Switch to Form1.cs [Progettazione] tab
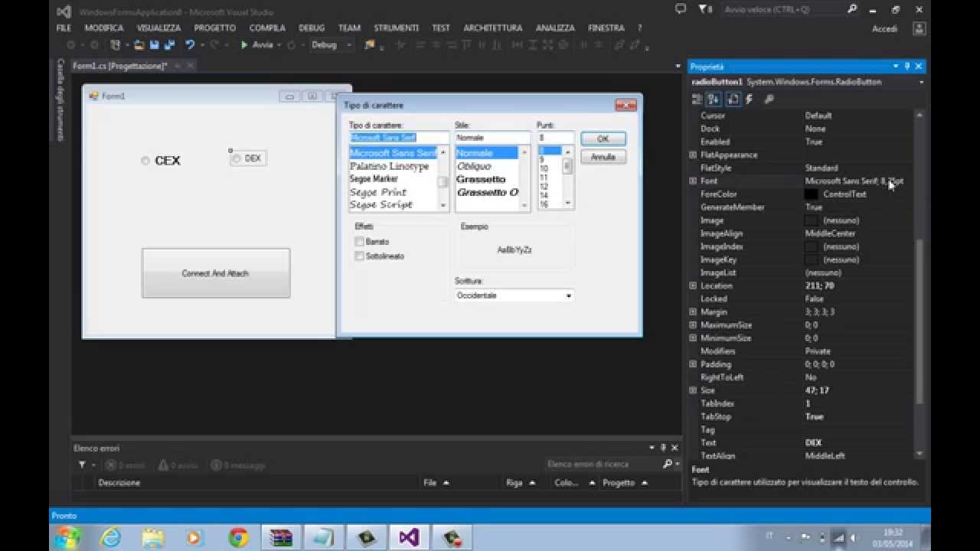This screenshot has width=980, height=551. coord(120,66)
